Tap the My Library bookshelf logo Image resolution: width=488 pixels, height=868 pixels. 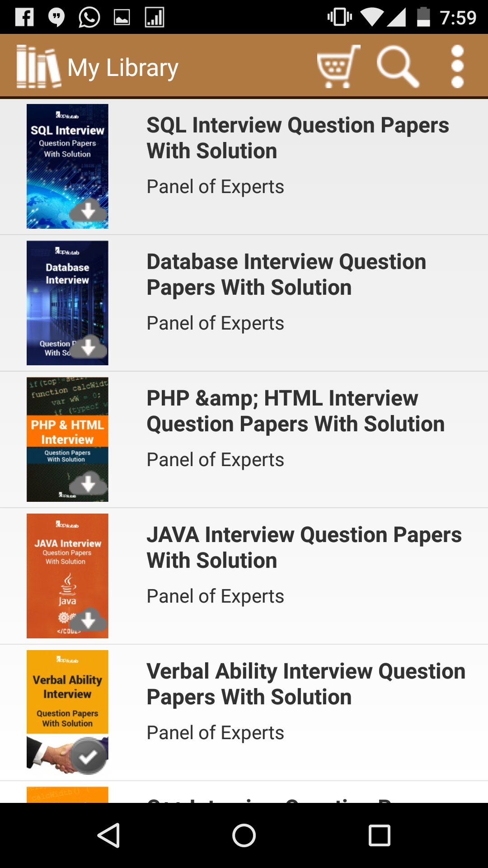[x=38, y=66]
